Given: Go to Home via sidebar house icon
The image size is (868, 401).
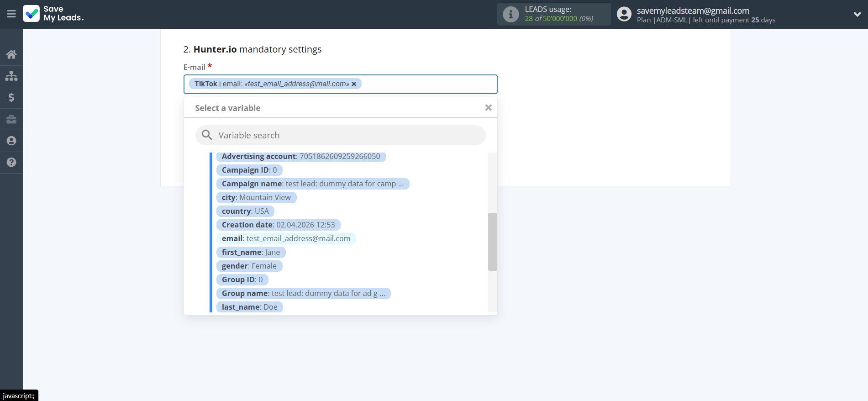Looking at the screenshot, I should point(11,54).
